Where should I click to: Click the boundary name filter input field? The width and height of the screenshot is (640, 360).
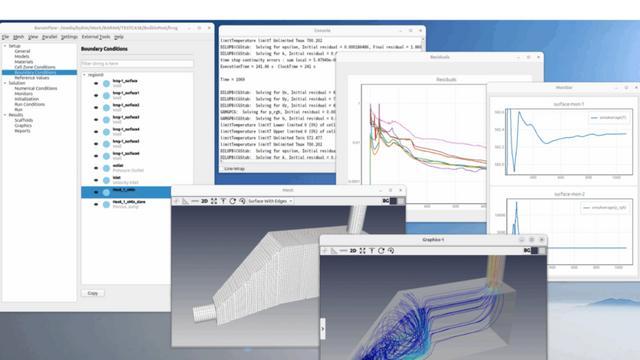pyautogui.click(x=137, y=64)
